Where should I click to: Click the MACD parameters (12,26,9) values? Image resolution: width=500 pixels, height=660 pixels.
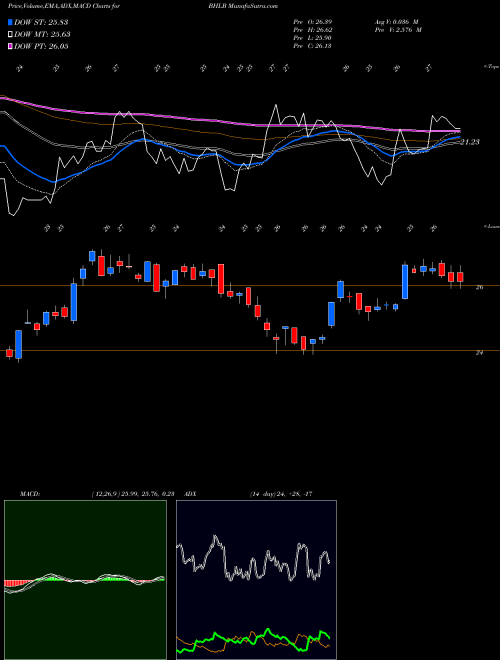pyautogui.click(x=133, y=494)
